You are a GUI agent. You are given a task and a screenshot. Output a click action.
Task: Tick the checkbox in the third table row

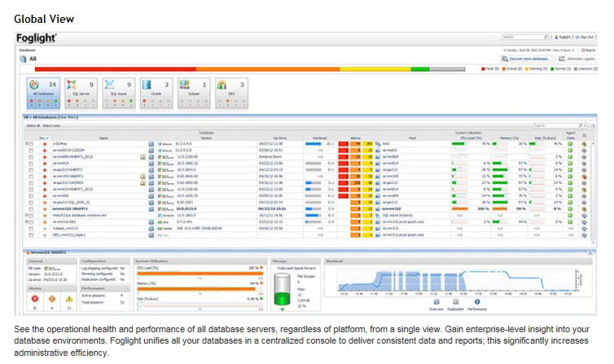click(31, 157)
